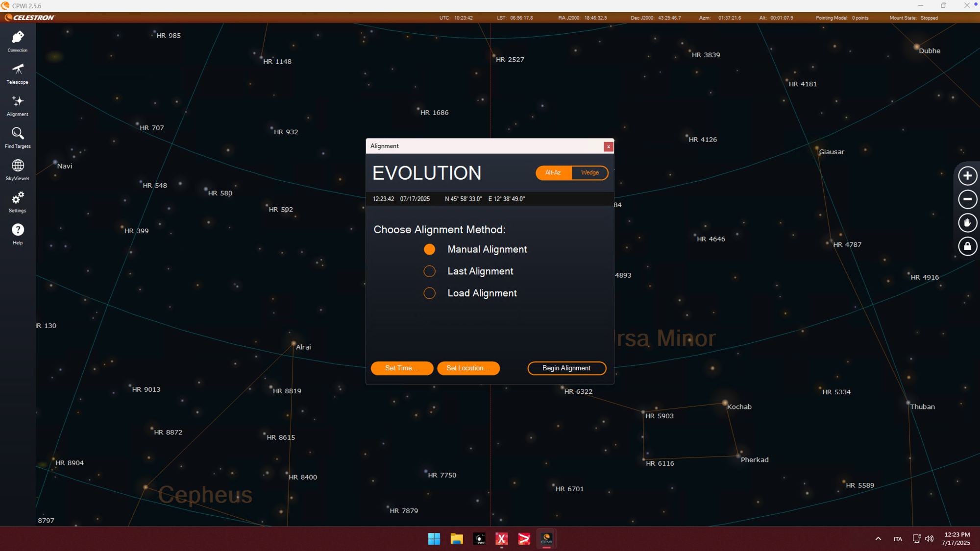Select star HR 6116
Viewport: 980px width, 551px height.
(660, 463)
